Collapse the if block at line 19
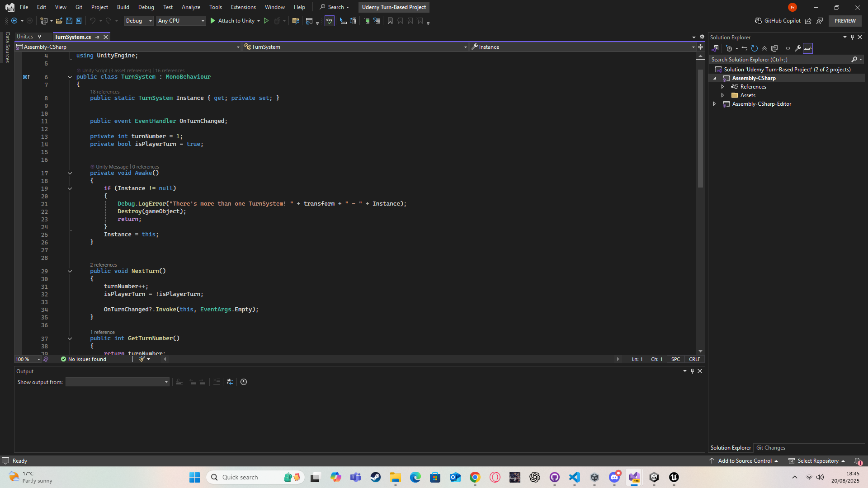Image resolution: width=868 pixels, height=488 pixels. 70,188
